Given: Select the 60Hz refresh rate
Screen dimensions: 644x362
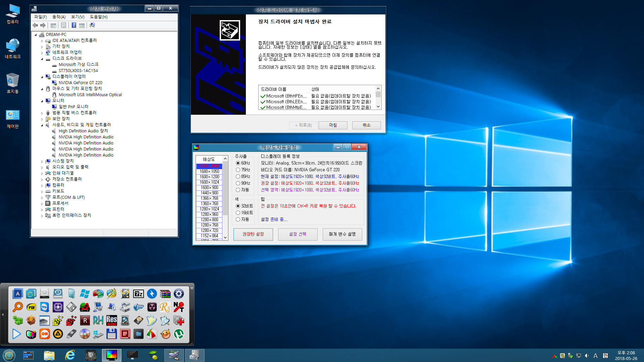Looking at the screenshot, I should click(243, 163).
